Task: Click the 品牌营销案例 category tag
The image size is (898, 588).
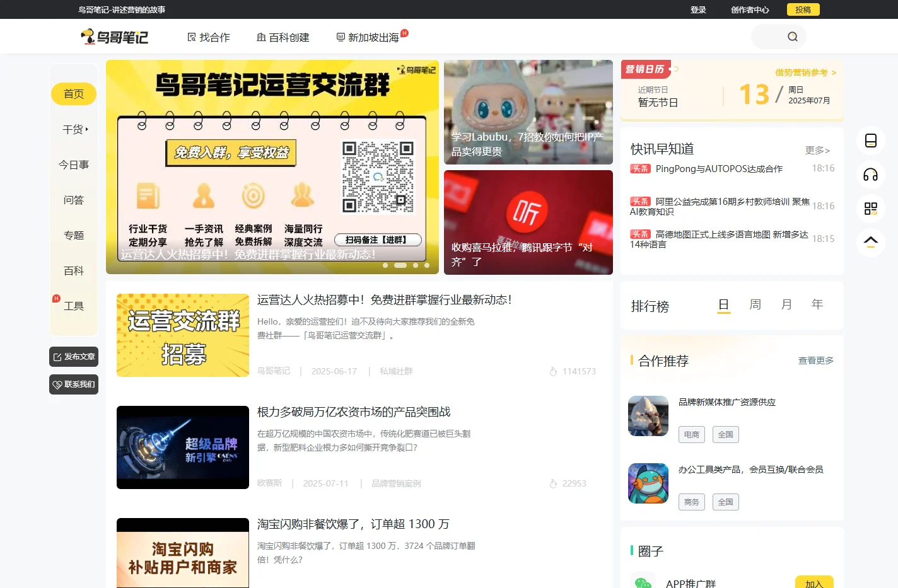Action: [x=396, y=483]
